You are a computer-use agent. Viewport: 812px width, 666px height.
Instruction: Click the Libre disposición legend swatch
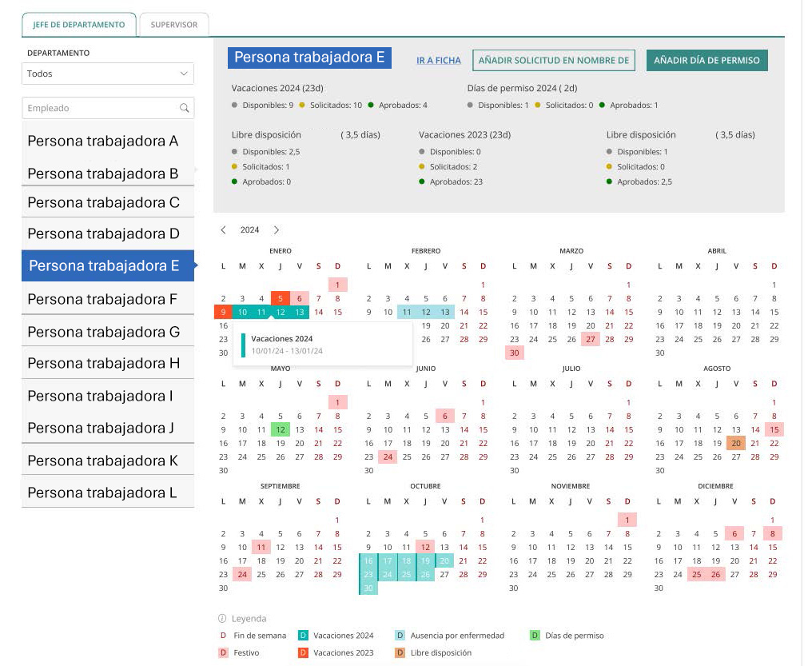[400, 653]
